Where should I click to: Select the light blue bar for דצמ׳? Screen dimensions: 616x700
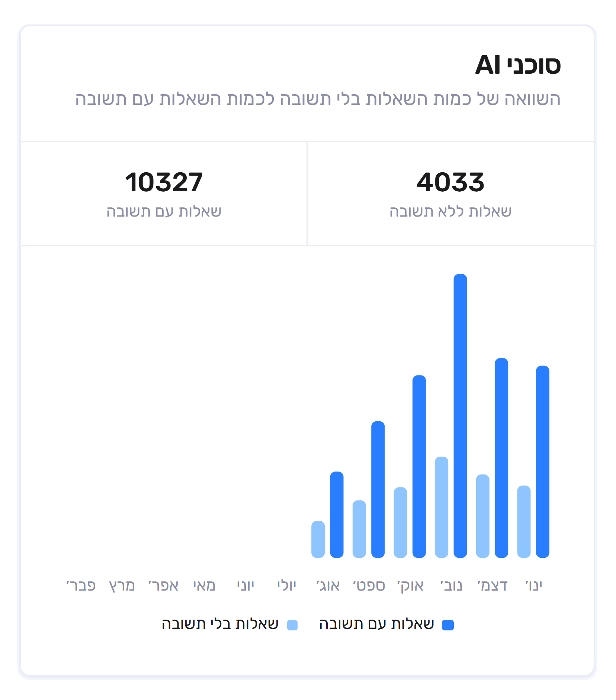[483, 516]
